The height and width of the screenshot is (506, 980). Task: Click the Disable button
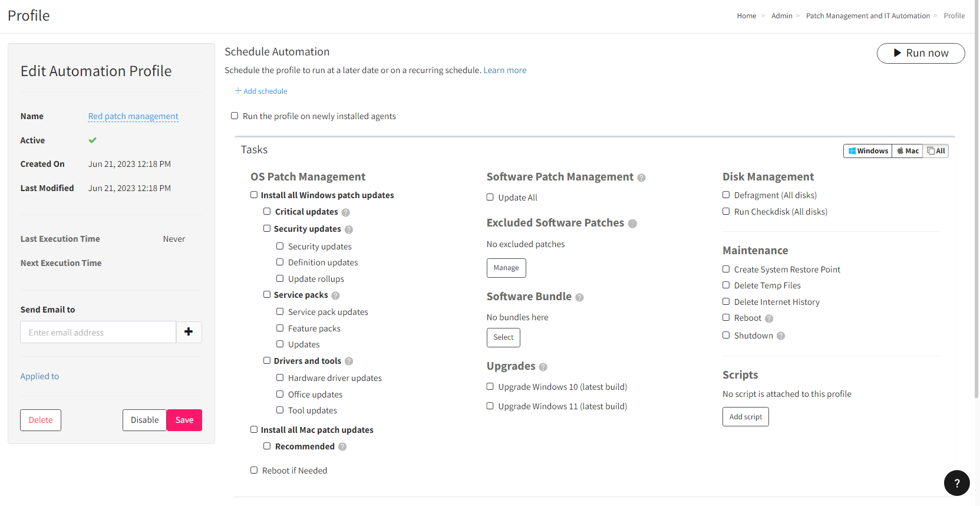tap(144, 420)
